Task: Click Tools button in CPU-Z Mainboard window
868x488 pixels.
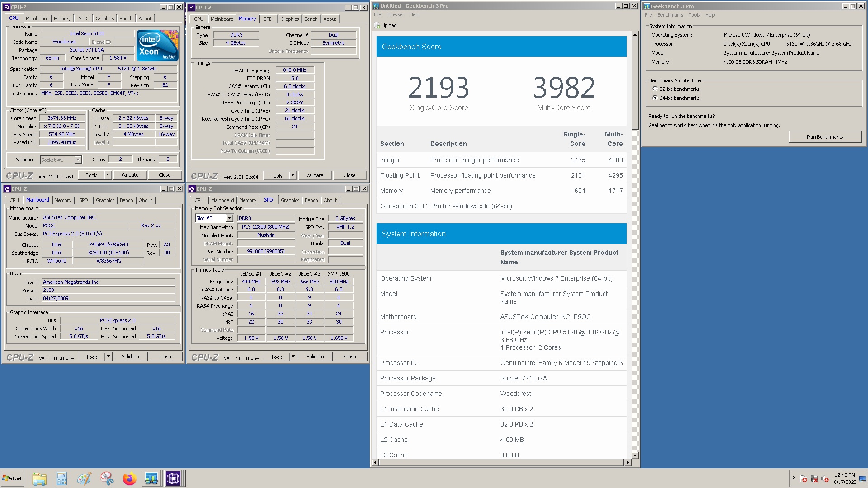Action: (x=92, y=357)
